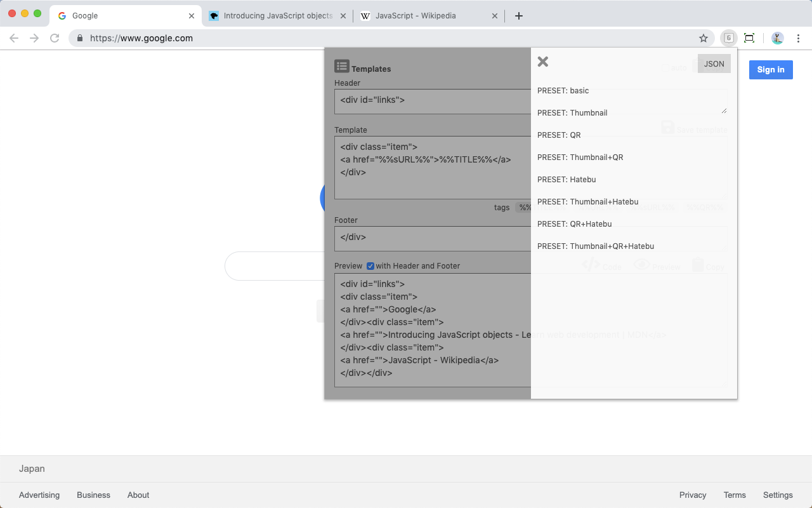Open the Business footer link
The image size is (812, 508).
[x=93, y=495]
